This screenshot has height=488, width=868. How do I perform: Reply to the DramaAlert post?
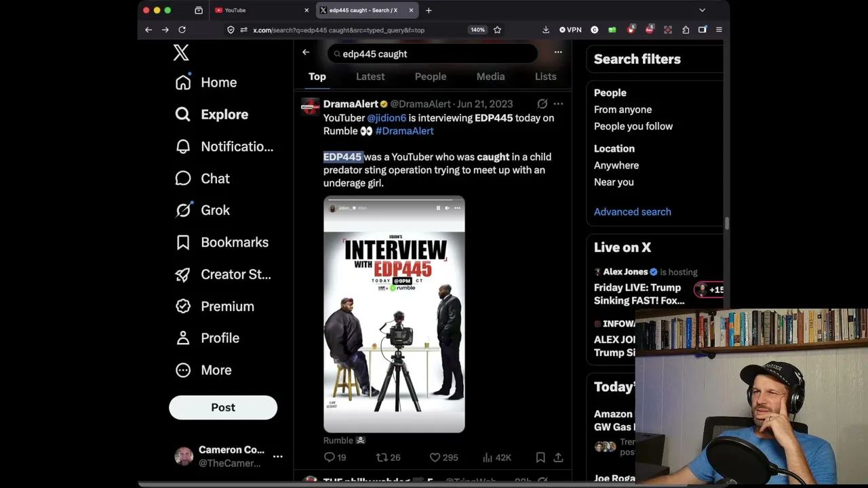[x=335, y=457]
